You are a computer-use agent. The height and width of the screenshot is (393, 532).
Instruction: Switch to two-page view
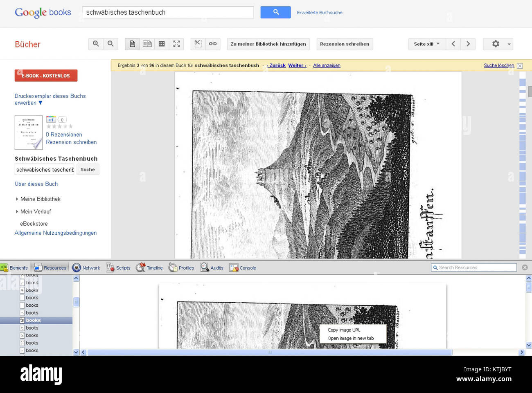147,44
